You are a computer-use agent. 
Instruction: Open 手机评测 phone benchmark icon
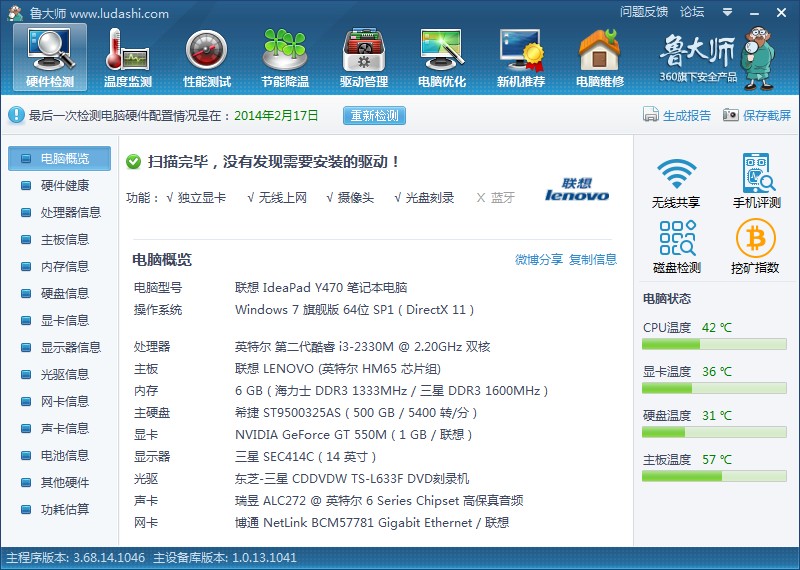click(757, 173)
